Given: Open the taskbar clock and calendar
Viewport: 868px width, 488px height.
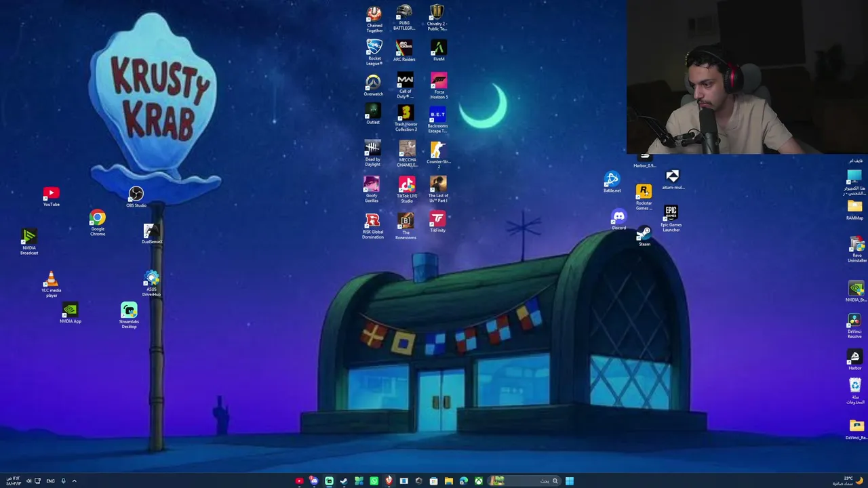Looking at the screenshot, I should 12,481.
